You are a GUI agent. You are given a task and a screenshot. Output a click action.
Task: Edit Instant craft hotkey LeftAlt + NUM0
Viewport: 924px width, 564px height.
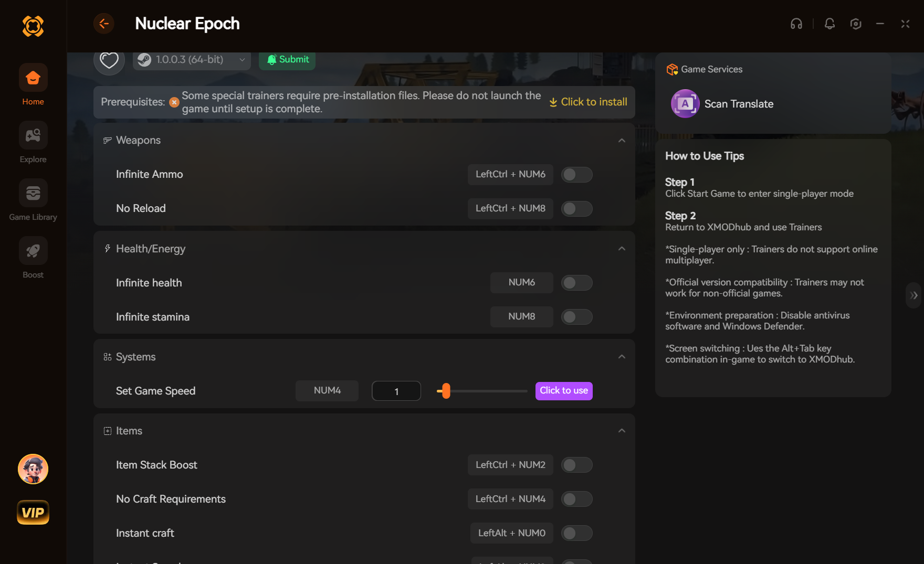click(x=512, y=533)
